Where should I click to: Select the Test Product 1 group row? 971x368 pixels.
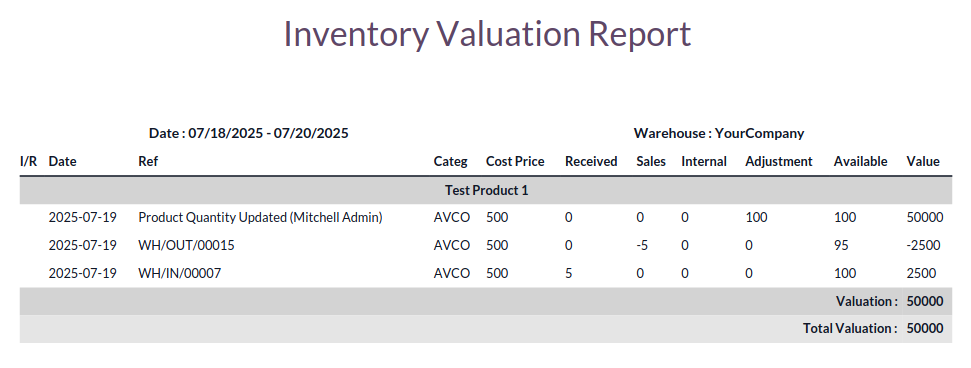tap(486, 190)
